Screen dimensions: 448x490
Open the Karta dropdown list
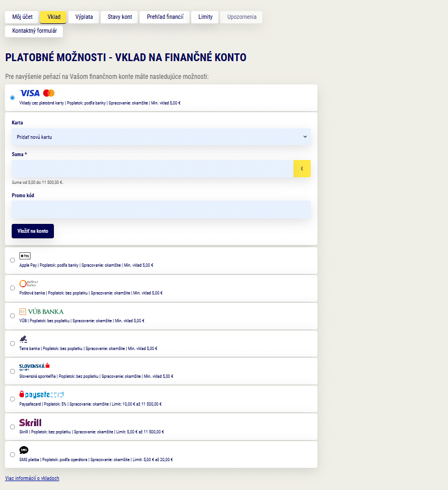[x=161, y=137]
